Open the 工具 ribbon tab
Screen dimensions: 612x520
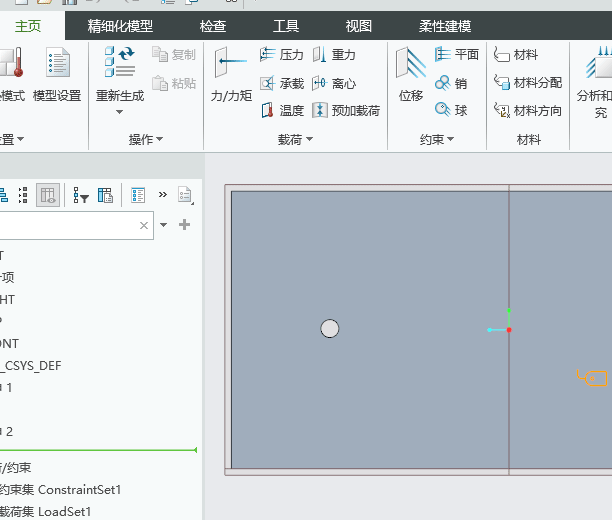click(286, 26)
